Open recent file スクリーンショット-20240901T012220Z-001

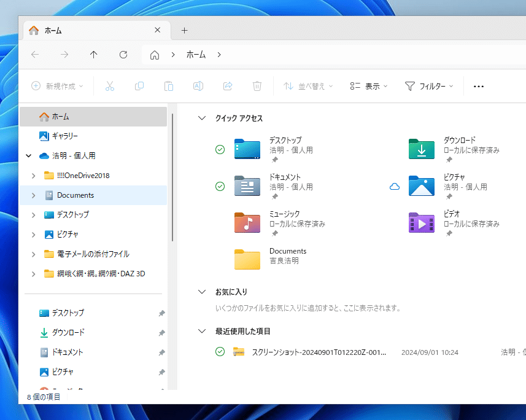(319, 352)
